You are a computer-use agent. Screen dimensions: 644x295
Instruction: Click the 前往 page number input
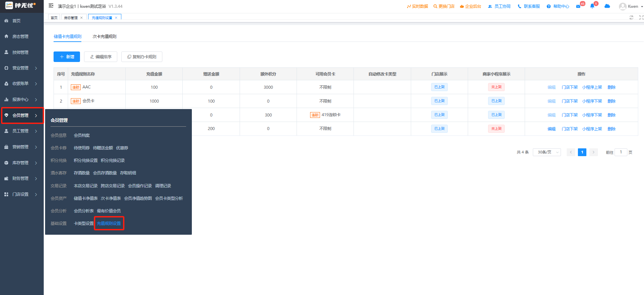pos(621,152)
